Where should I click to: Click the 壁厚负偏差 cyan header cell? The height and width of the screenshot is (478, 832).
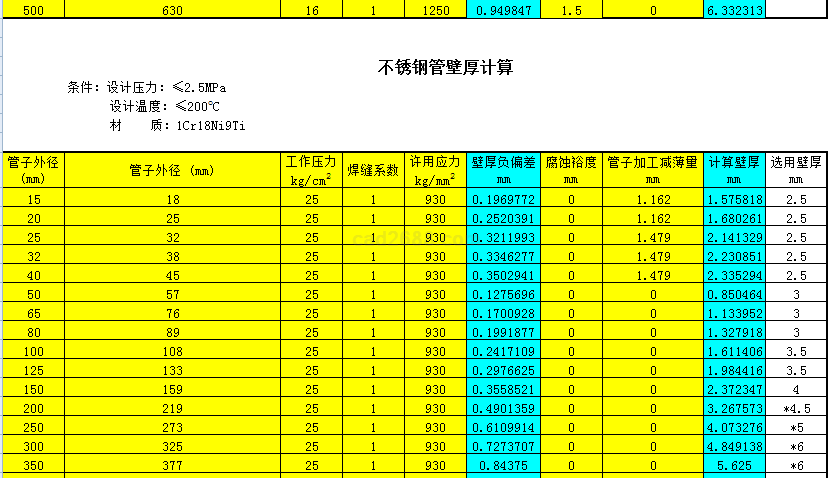tap(503, 170)
